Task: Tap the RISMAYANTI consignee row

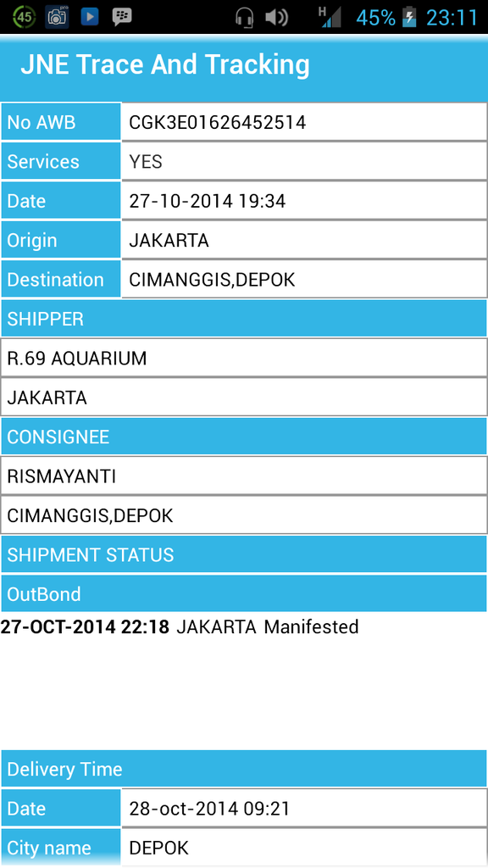Action: pos(244,476)
